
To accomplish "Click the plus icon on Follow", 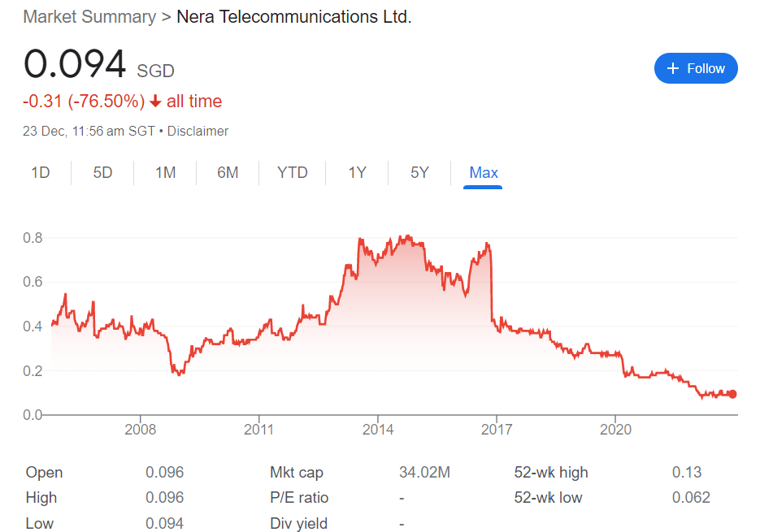I will click(x=672, y=69).
